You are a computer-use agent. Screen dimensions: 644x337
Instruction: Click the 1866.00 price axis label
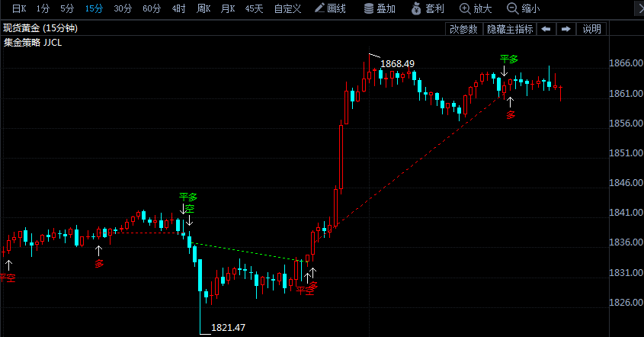(x=626, y=63)
